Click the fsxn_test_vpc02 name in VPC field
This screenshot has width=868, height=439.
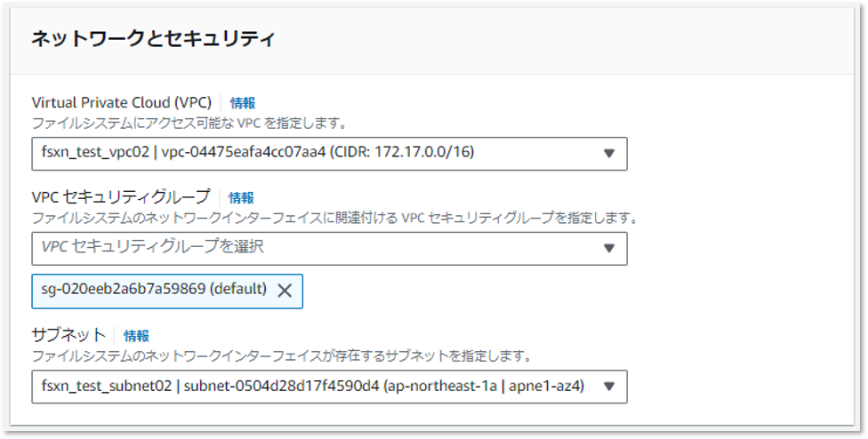(x=95, y=152)
